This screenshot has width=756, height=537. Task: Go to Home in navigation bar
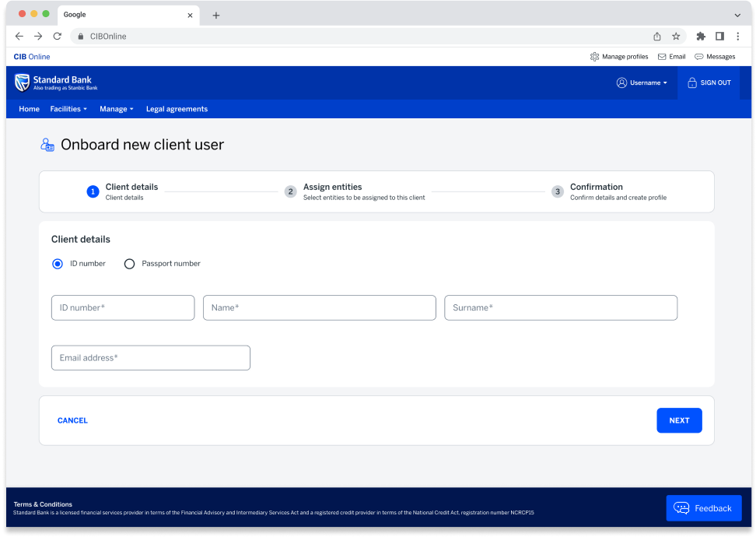29,109
